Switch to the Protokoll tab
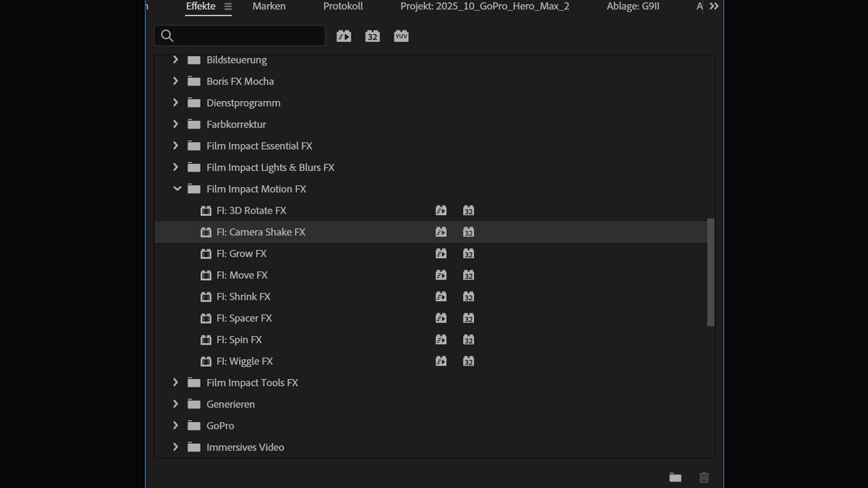 coord(343,6)
